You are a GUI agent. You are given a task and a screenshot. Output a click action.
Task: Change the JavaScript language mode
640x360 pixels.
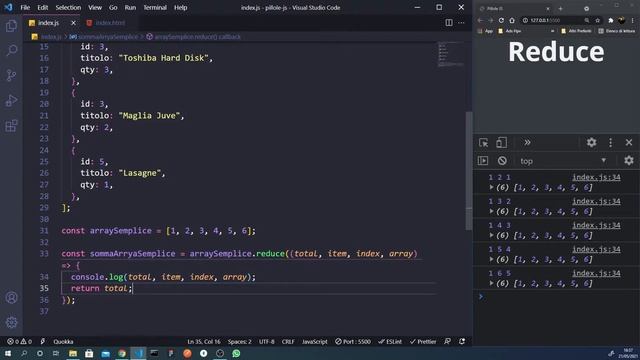point(314,342)
